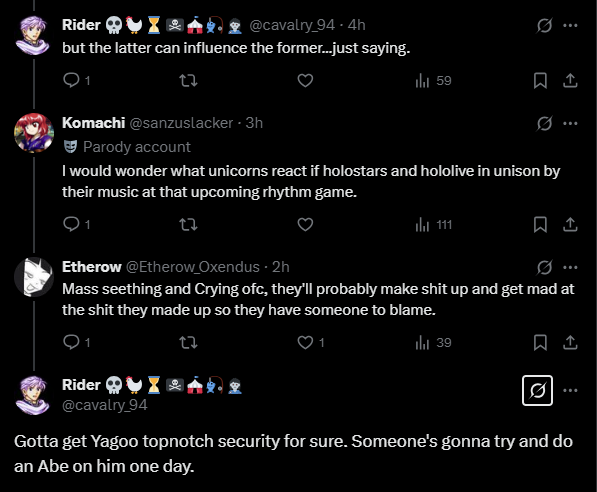Bookmark Etherow's tweet
Image resolution: width=597 pixels, height=492 pixels.
click(540, 342)
